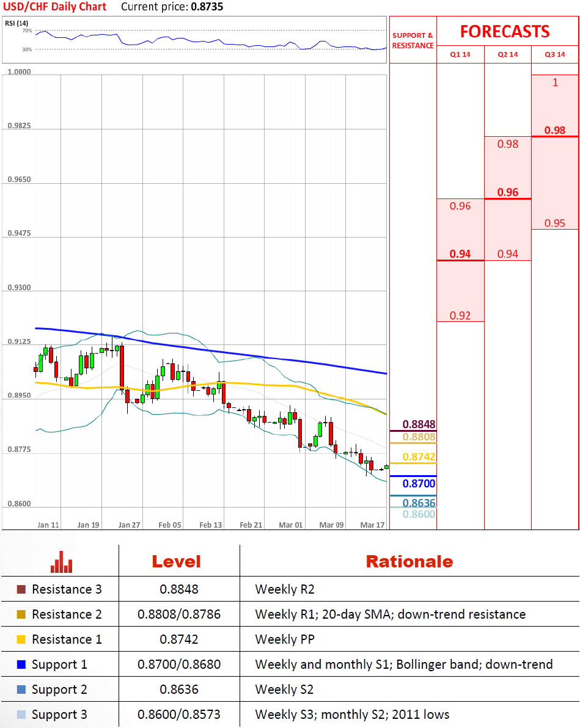Click the Weekly S3; monthly S2 rationale
580x728 pixels.
click(352, 715)
